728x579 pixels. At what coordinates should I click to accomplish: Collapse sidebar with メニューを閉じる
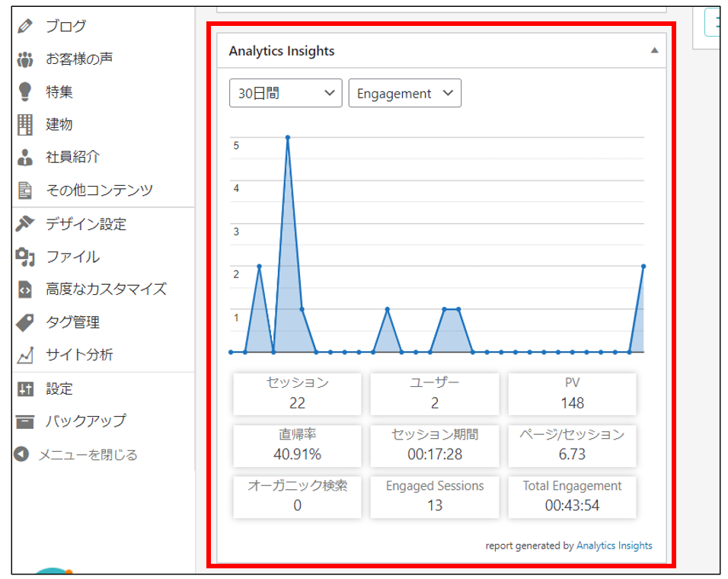pyautogui.click(x=87, y=455)
